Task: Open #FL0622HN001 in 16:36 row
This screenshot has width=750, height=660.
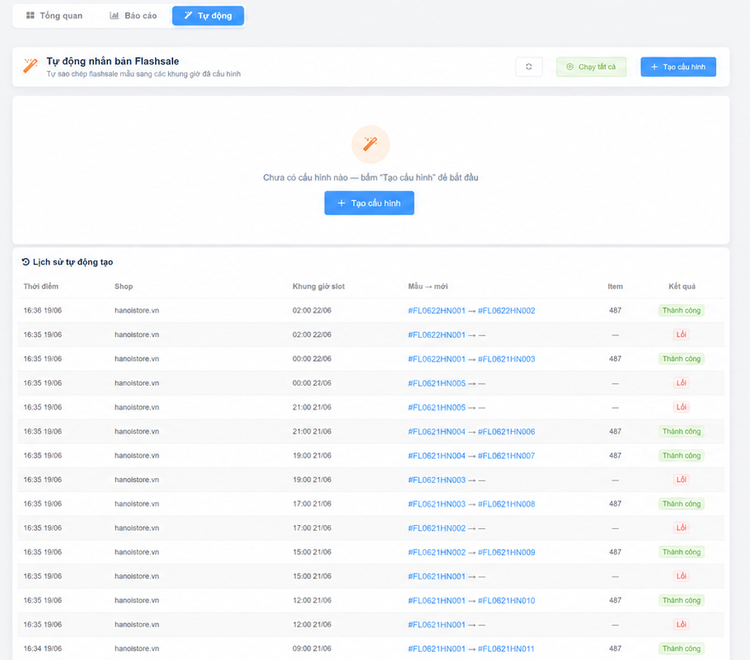Action: (437, 311)
